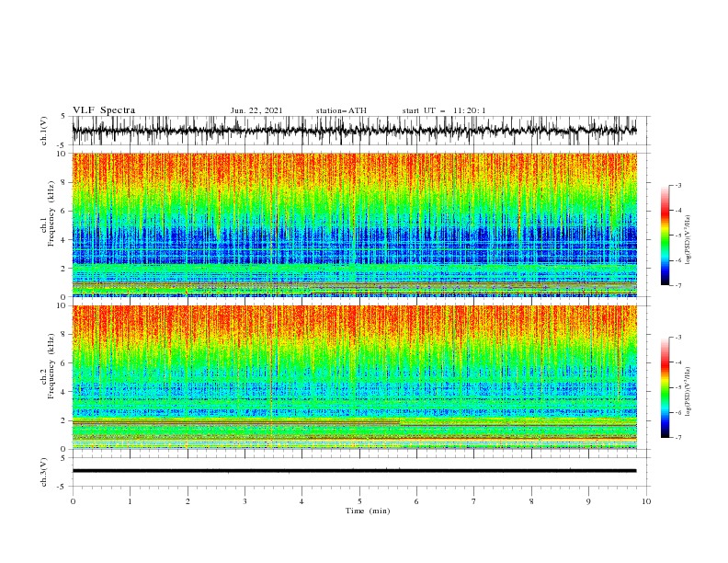Click the ch.1 voltage waveform trace
The height and width of the screenshot is (563, 728).
354,131
